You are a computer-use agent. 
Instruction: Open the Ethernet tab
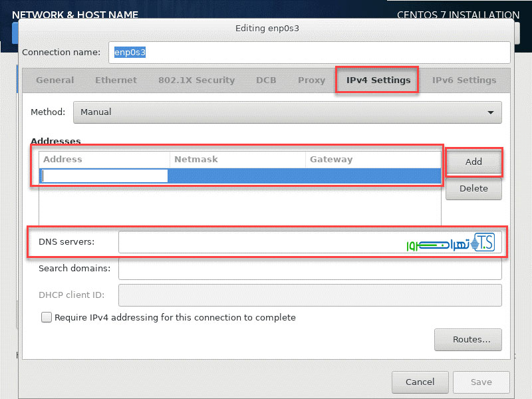[x=116, y=80]
